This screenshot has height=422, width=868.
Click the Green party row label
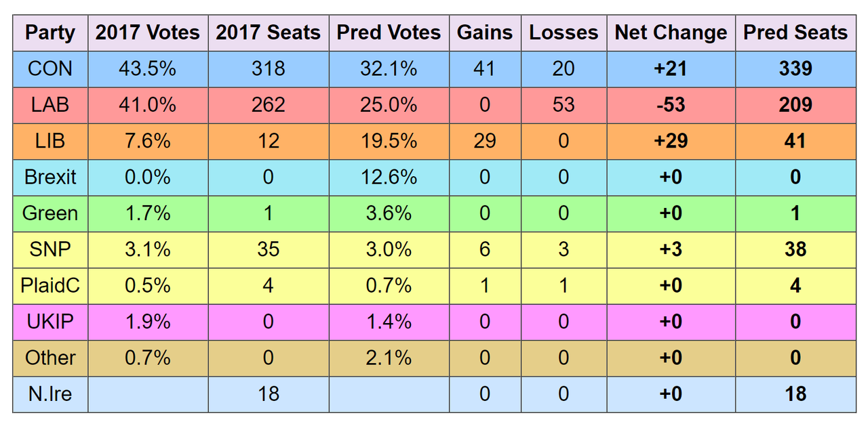[50, 213]
